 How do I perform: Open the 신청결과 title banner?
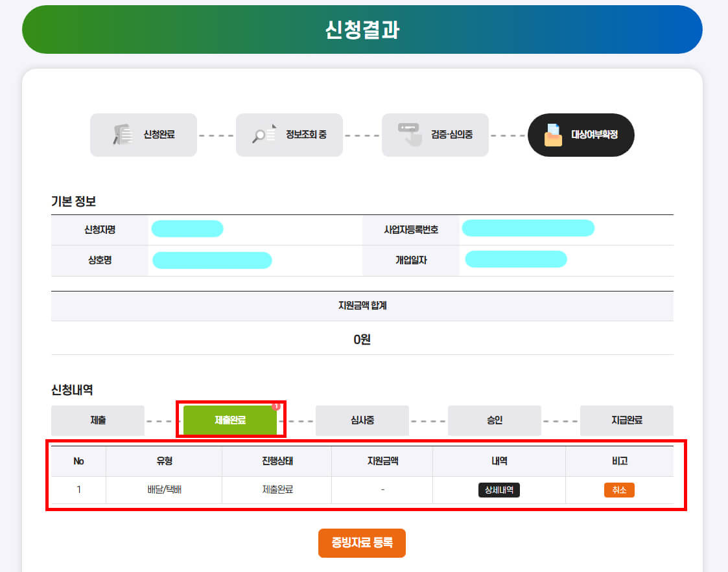pyautogui.click(x=362, y=28)
